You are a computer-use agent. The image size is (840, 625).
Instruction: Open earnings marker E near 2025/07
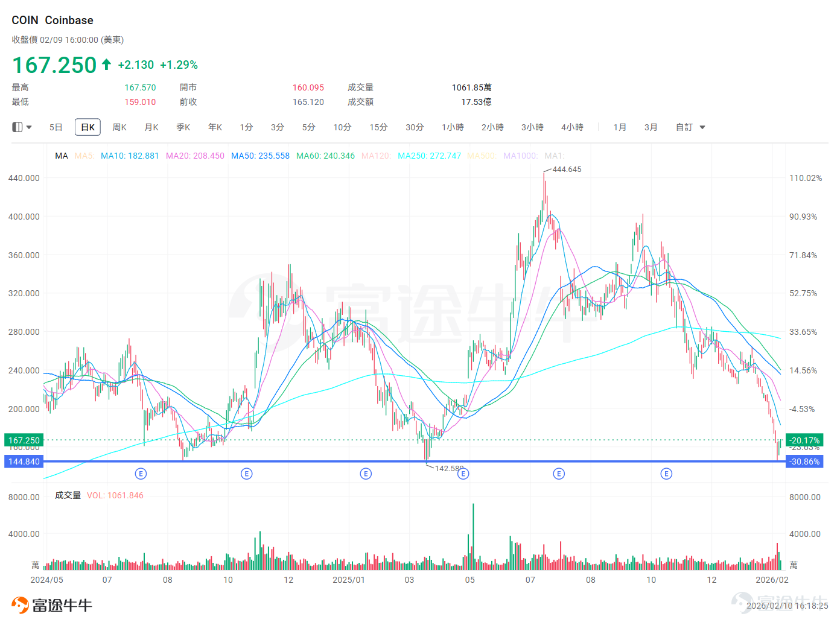[559, 474]
